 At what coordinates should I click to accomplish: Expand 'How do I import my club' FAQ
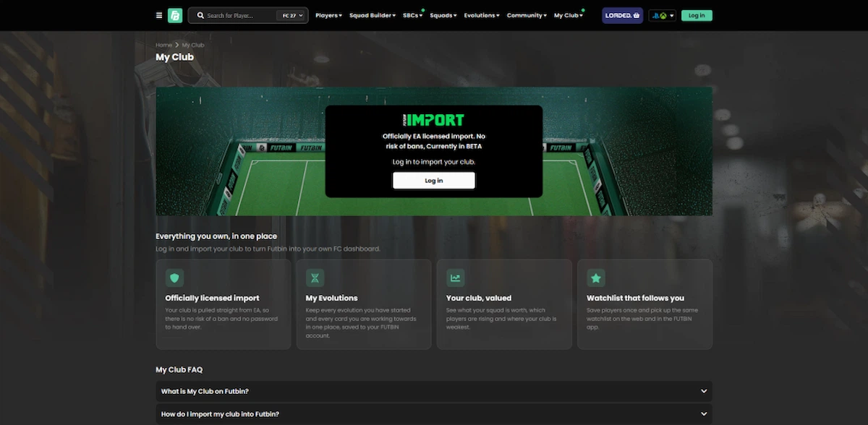(434, 414)
